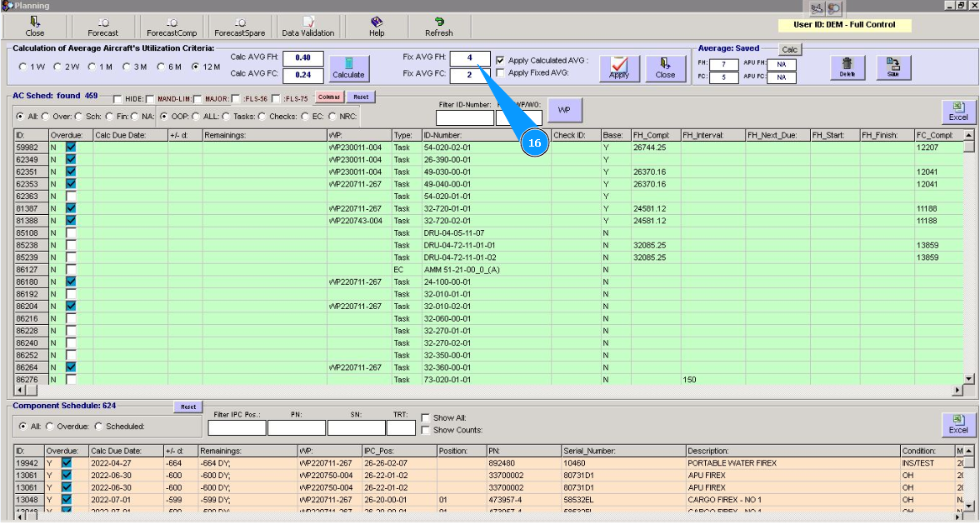Delete the saved average using trash icon
Image resolution: width=980 pixels, height=524 pixels.
(x=847, y=67)
